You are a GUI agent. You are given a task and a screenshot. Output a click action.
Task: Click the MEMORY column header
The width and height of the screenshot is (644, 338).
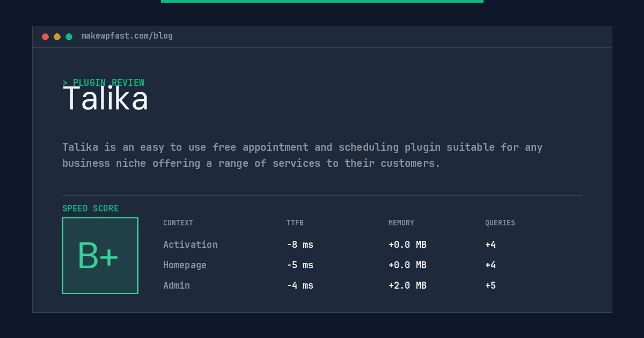pyautogui.click(x=401, y=223)
